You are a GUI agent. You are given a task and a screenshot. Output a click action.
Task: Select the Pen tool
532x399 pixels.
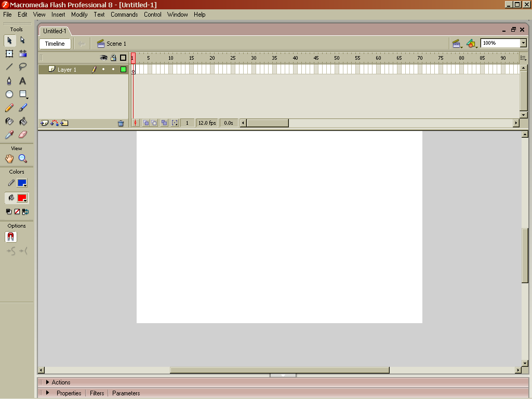point(9,81)
